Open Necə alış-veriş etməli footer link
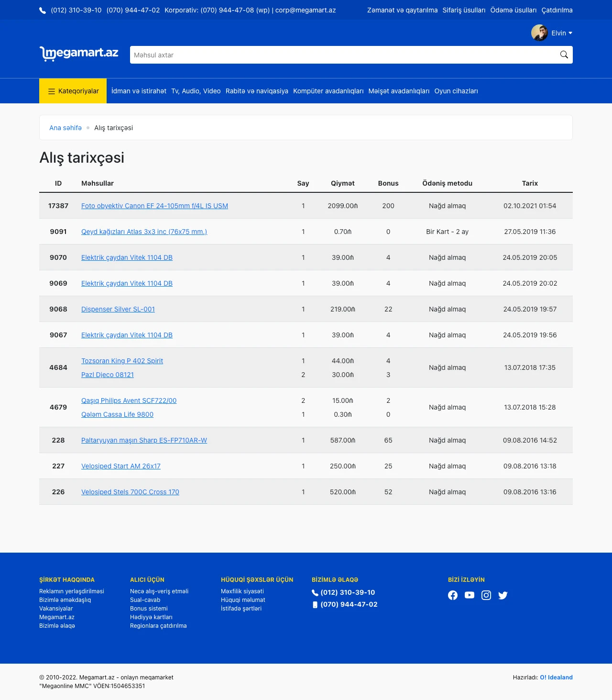 click(x=159, y=591)
